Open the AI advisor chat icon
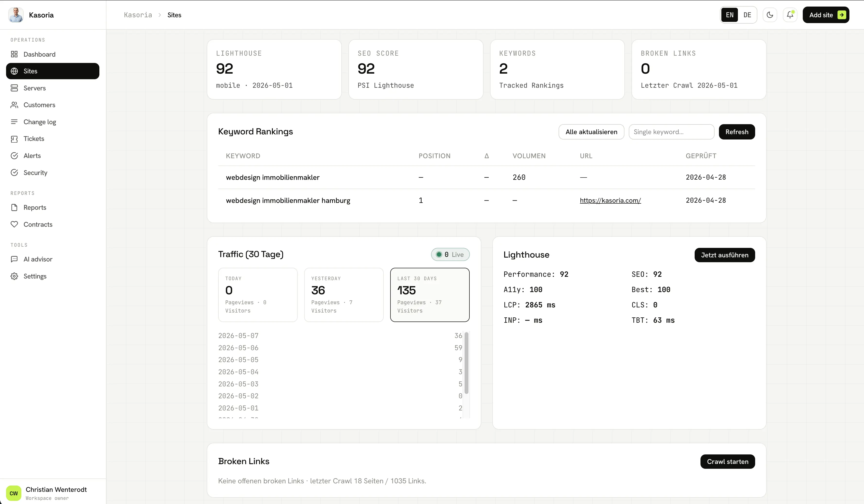The width and height of the screenshot is (864, 504). [14, 259]
